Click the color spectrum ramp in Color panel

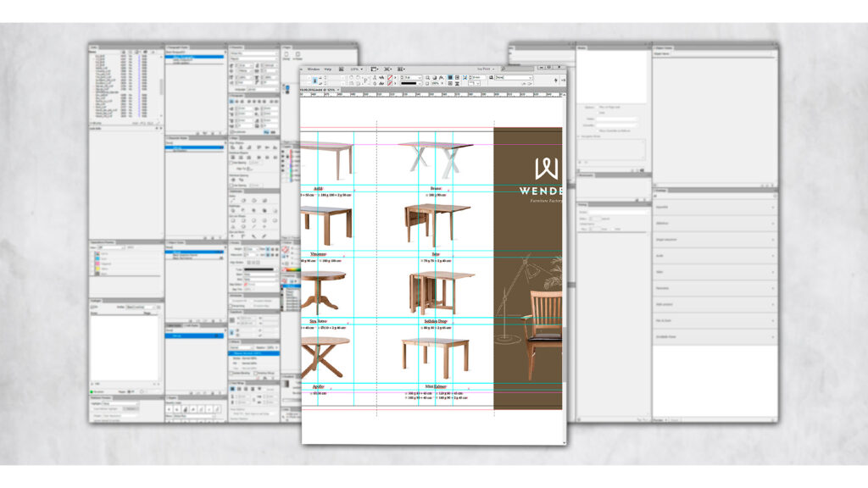coord(292,269)
